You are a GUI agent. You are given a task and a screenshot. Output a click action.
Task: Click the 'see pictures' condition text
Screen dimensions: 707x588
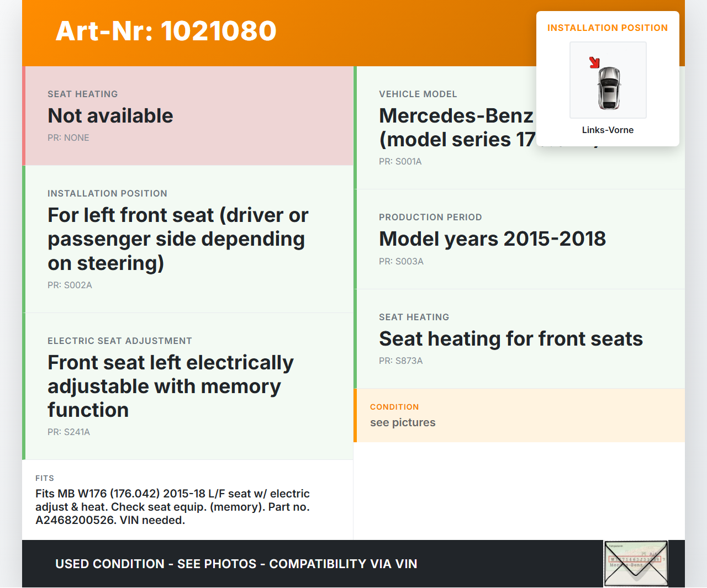click(403, 423)
